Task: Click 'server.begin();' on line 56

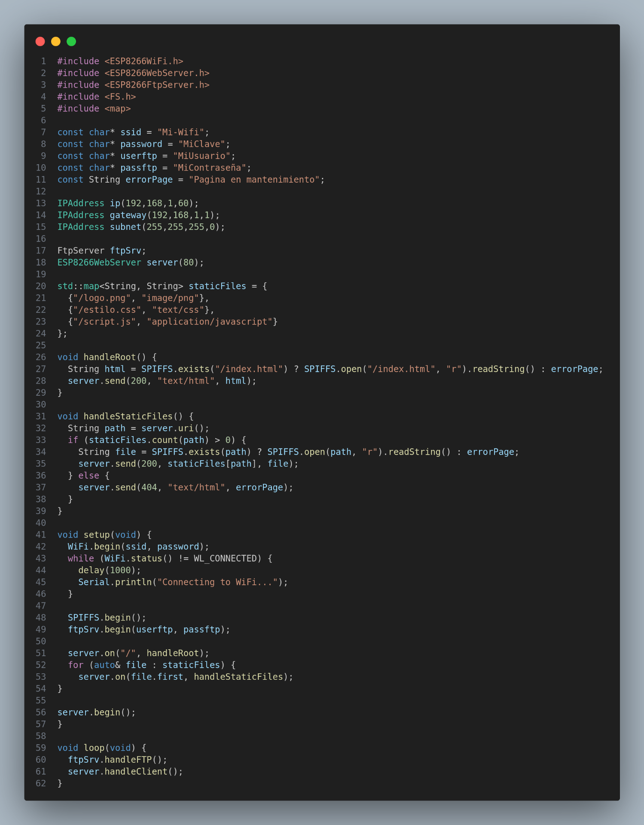Action: click(97, 712)
